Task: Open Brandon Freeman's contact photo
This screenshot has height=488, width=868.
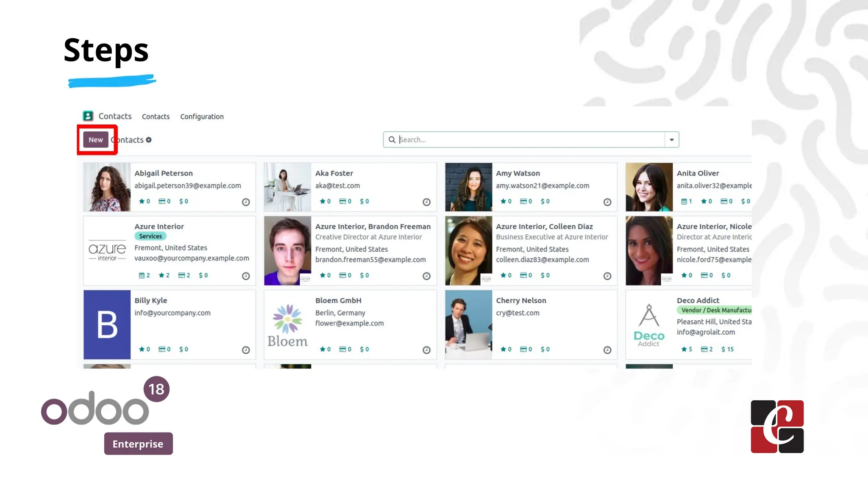Action: 288,251
